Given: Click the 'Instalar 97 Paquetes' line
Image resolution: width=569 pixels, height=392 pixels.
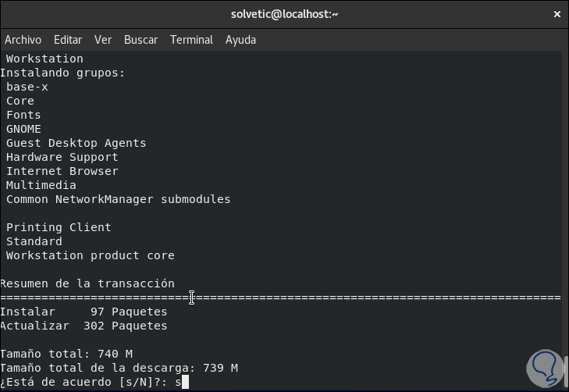Looking at the screenshot, I should tap(84, 312).
